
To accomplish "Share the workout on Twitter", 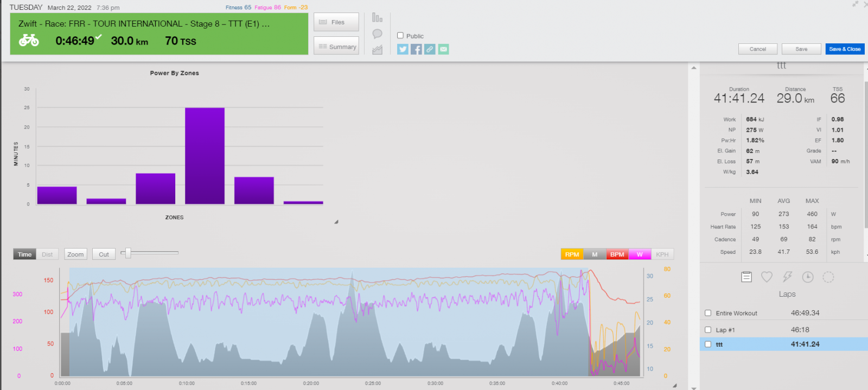I will [403, 49].
